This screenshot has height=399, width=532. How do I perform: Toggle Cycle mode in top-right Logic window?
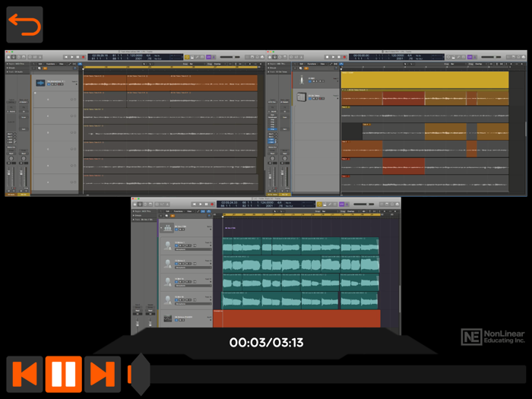448,57
